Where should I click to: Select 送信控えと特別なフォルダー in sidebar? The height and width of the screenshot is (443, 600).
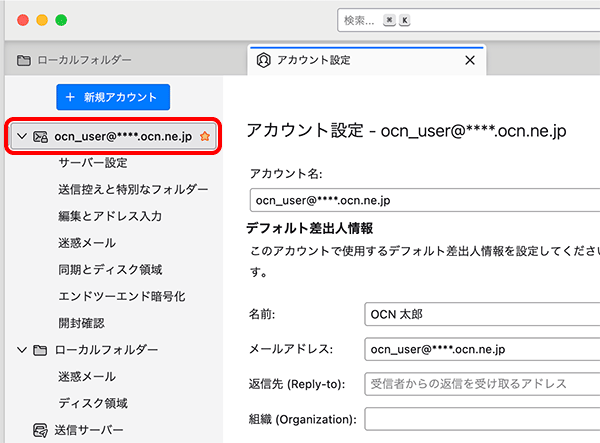(133, 190)
